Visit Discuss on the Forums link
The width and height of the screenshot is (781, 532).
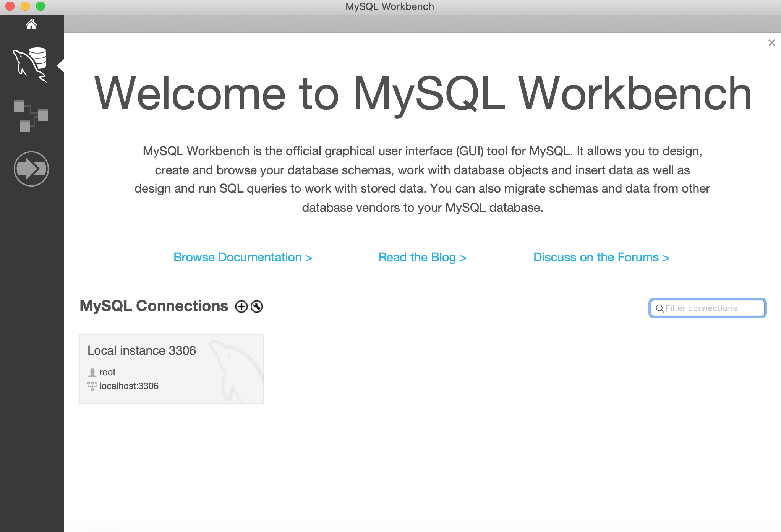(601, 258)
